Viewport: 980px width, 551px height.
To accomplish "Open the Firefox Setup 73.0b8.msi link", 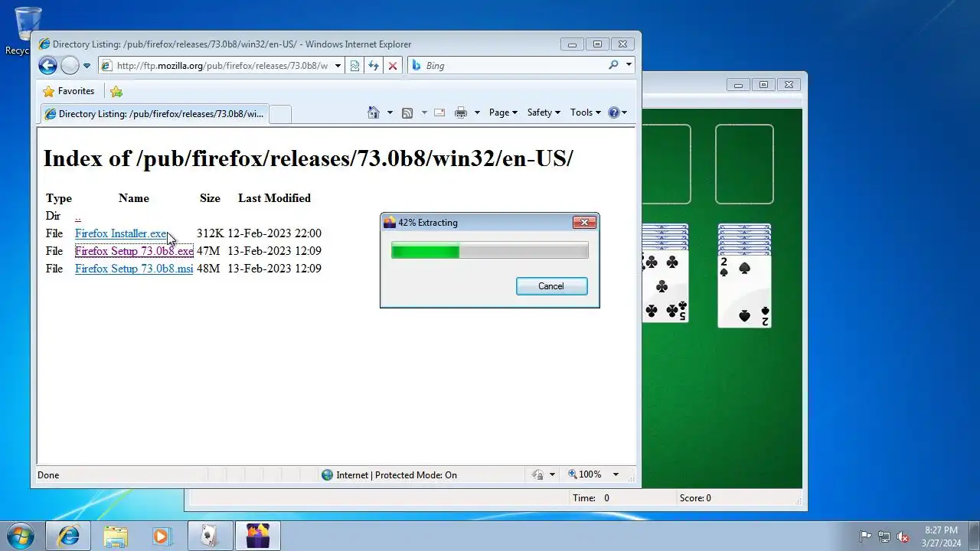I will tap(134, 269).
